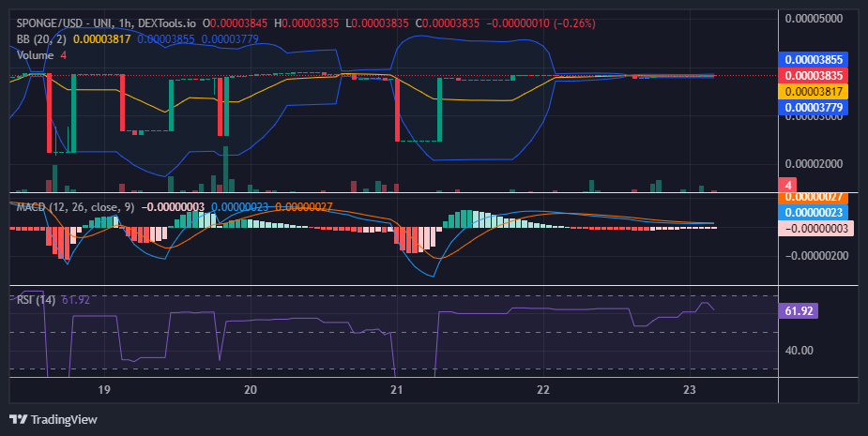Image resolution: width=868 pixels, height=436 pixels.
Task: Click the -0.00000003 histogram value tag
Action: pos(815,228)
